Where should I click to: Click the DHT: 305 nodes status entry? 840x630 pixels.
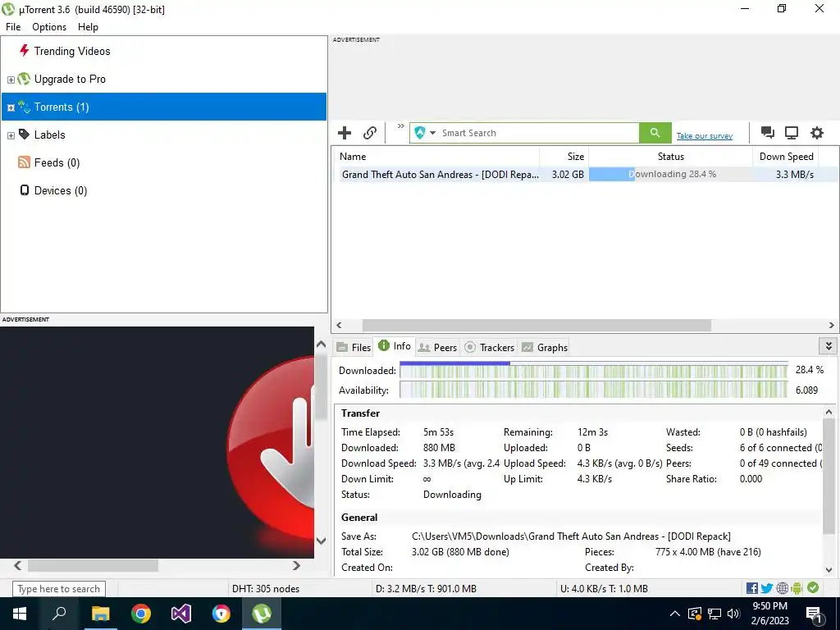(266, 589)
